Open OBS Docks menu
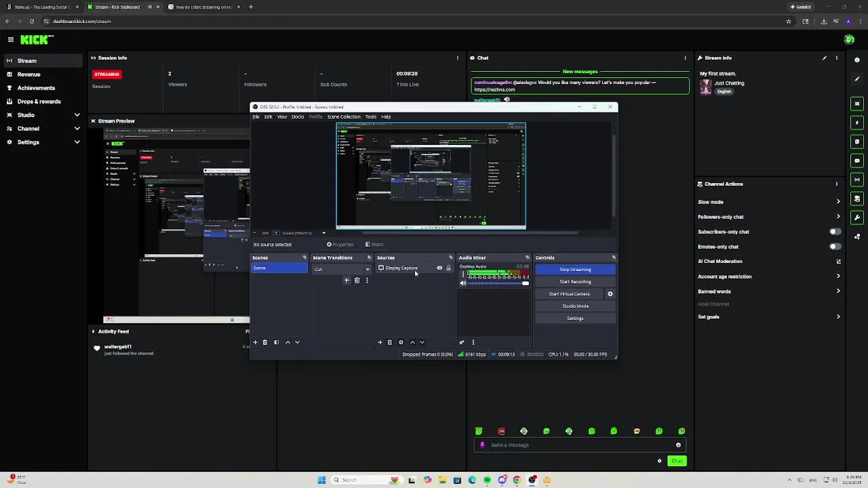The width and height of the screenshot is (868, 488). (x=298, y=117)
